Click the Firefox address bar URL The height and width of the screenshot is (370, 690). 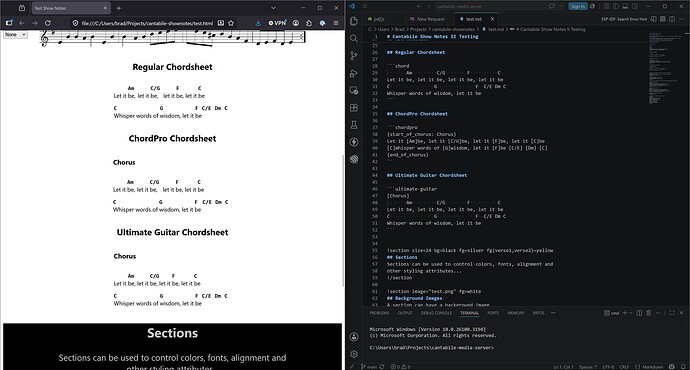point(147,23)
